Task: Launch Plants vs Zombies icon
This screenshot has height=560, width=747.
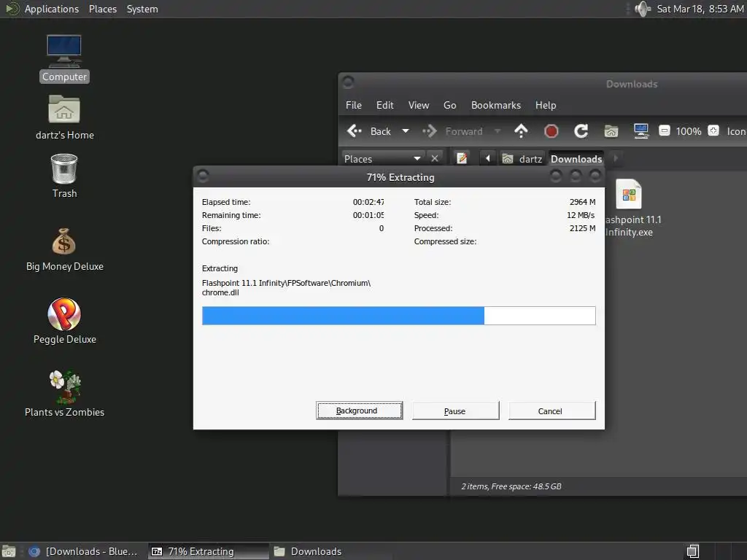Action: tap(64, 394)
